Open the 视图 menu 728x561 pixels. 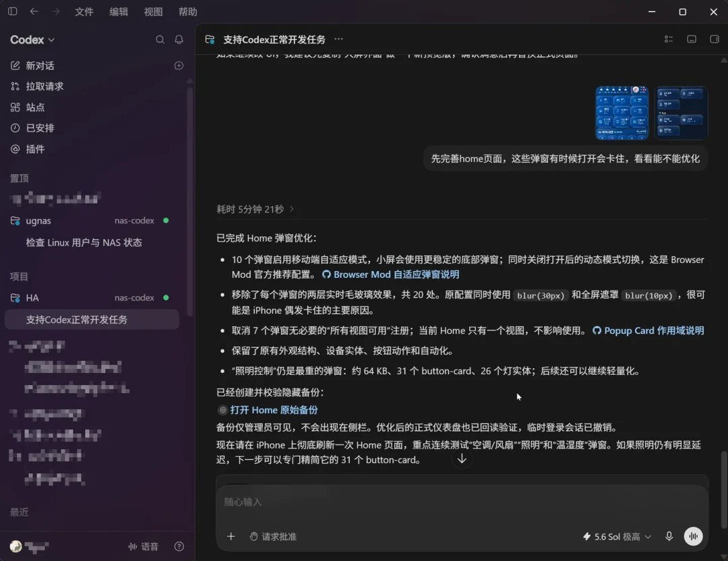pos(153,11)
